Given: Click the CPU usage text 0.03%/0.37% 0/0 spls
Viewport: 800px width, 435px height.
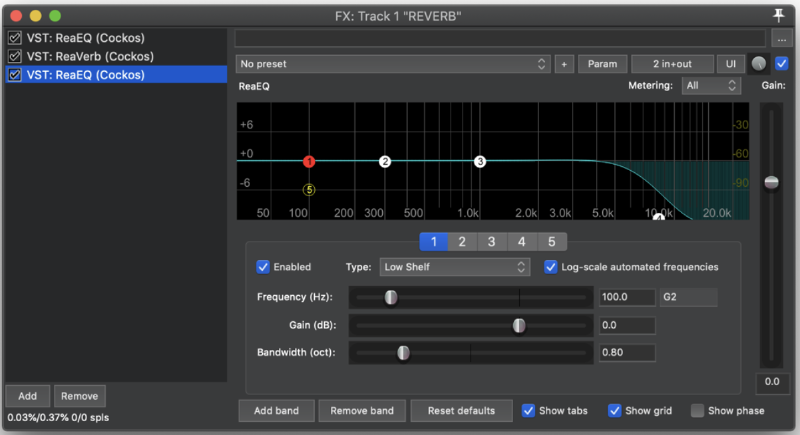Looking at the screenshot, I should 58,418.
